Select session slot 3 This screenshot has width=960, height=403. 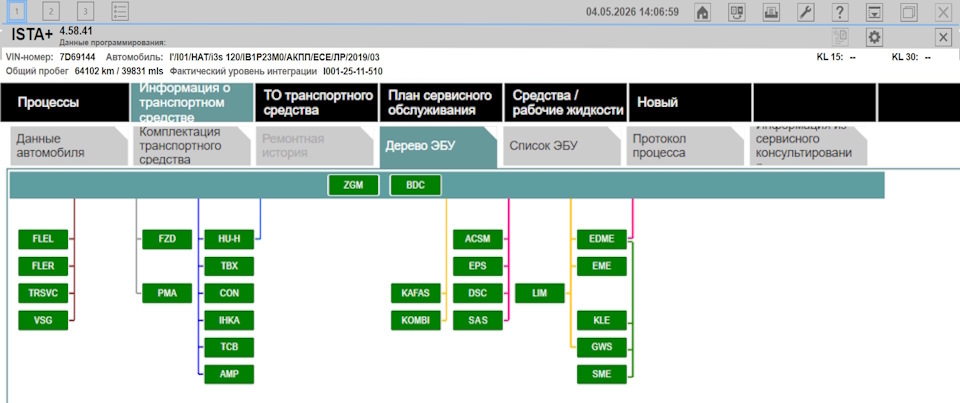pos(86,12)
